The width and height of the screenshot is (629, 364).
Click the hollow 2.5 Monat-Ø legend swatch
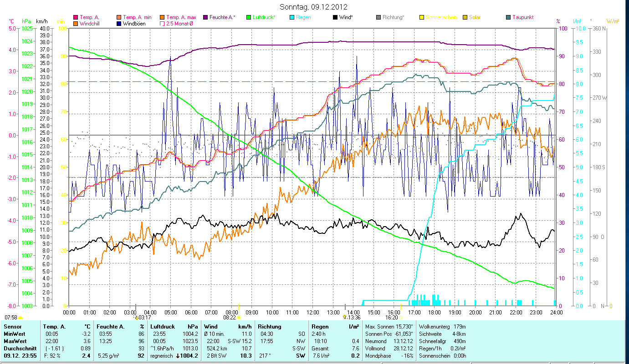pyautogui.click(x=161, y=23)
